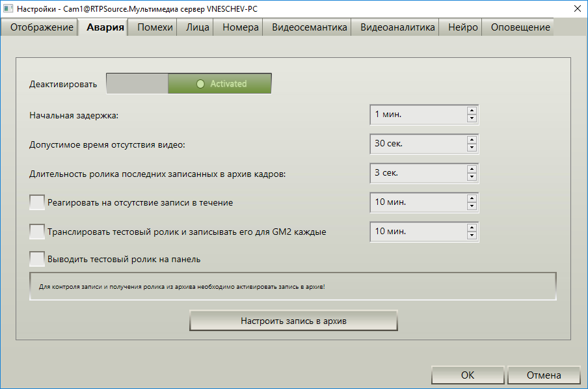This screenshot has width=588, height=389.
Task: Check Транслировать тестовый ролик checkbox
Action: (37, 232)
